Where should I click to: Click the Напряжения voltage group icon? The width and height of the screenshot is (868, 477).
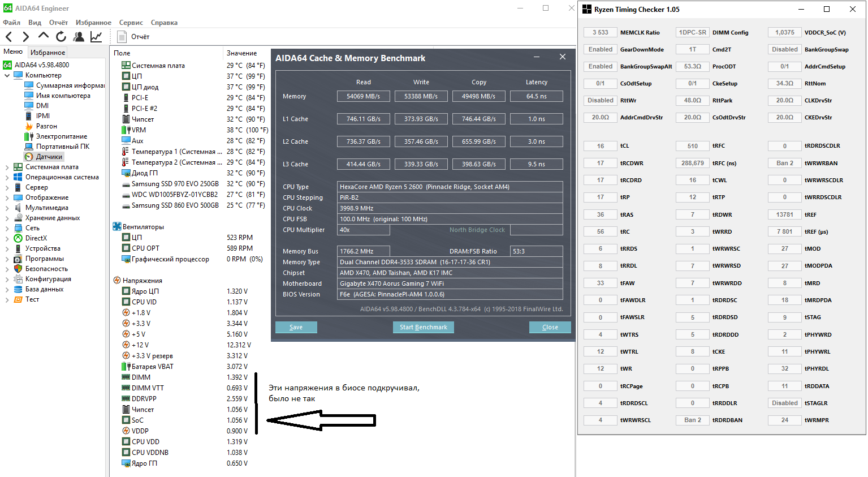(x=117, y=281)
